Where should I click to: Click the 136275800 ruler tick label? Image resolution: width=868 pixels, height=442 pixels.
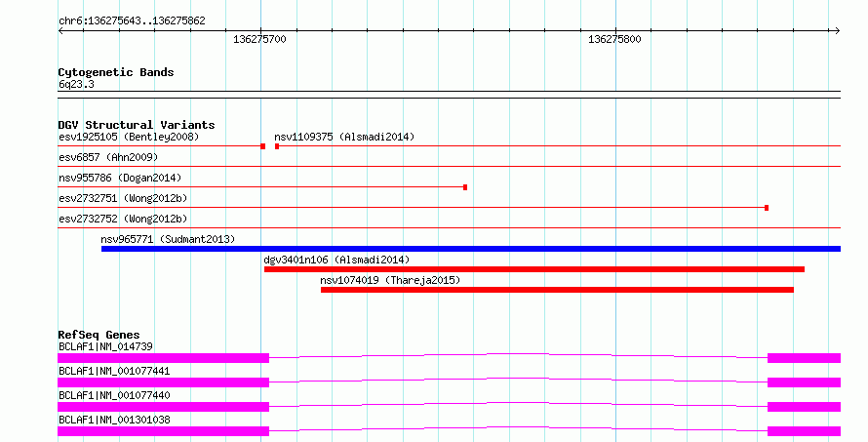pos(614,39)
